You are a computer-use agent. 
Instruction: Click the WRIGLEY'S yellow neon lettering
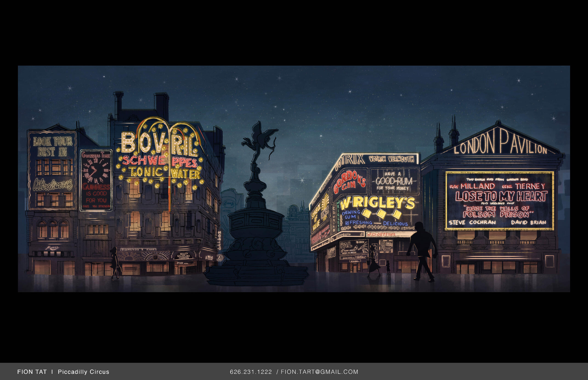point(378,203)
